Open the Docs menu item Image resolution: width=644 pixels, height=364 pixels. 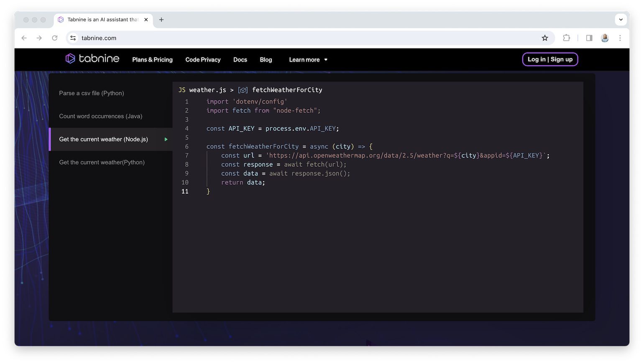[240, 59]
